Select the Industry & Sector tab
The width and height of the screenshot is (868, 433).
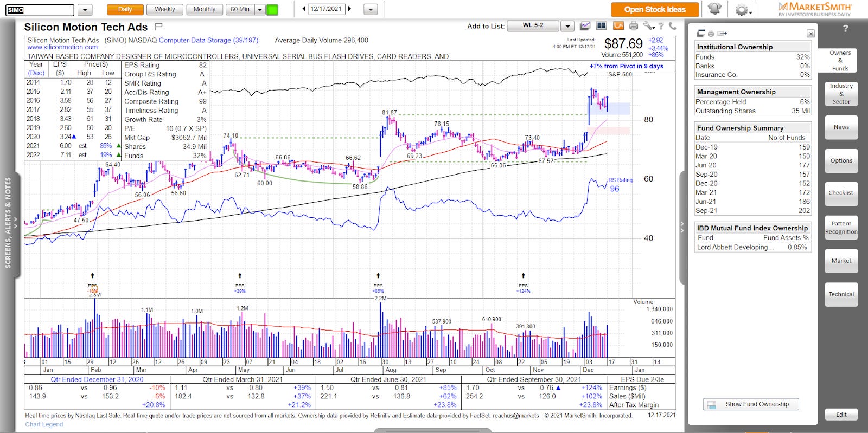pos(841,94)
